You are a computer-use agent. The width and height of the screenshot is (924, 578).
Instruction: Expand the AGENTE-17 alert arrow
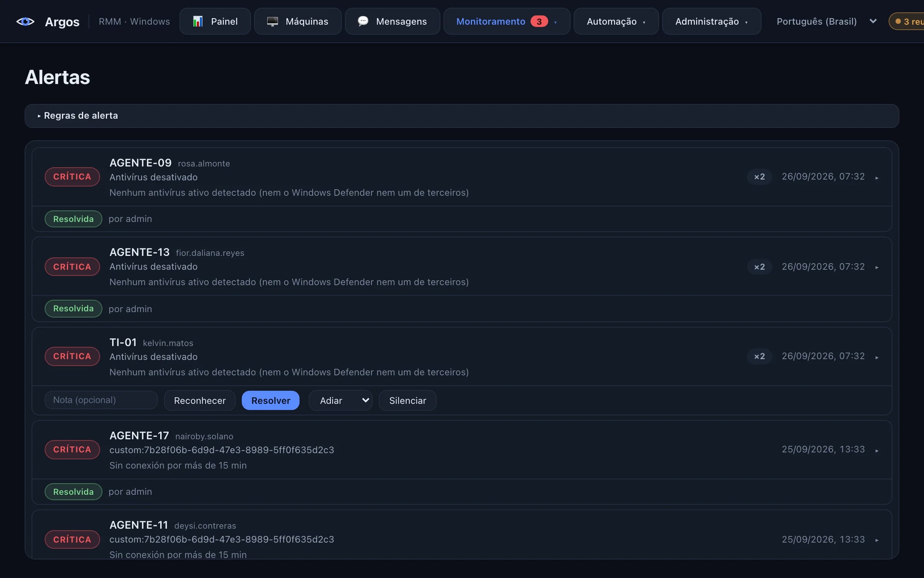coord(877,451)
